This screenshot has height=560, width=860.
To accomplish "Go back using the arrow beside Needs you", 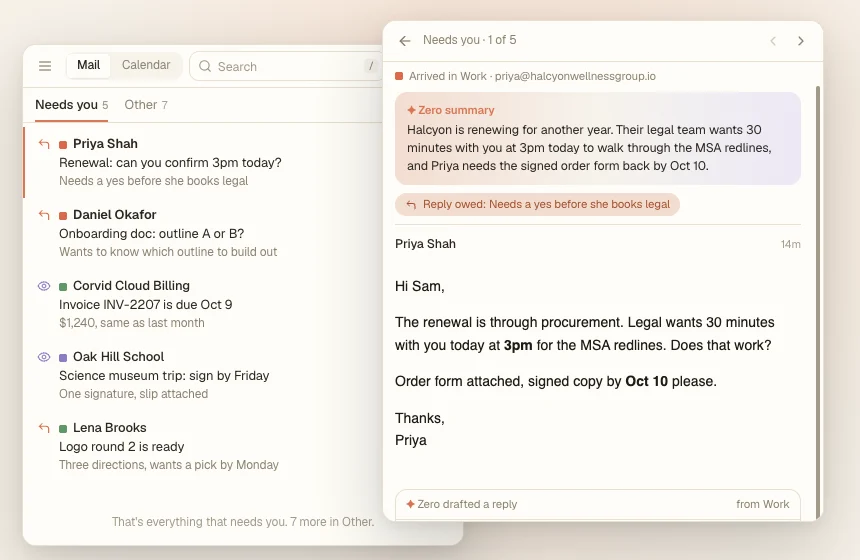I will [405, 41].
